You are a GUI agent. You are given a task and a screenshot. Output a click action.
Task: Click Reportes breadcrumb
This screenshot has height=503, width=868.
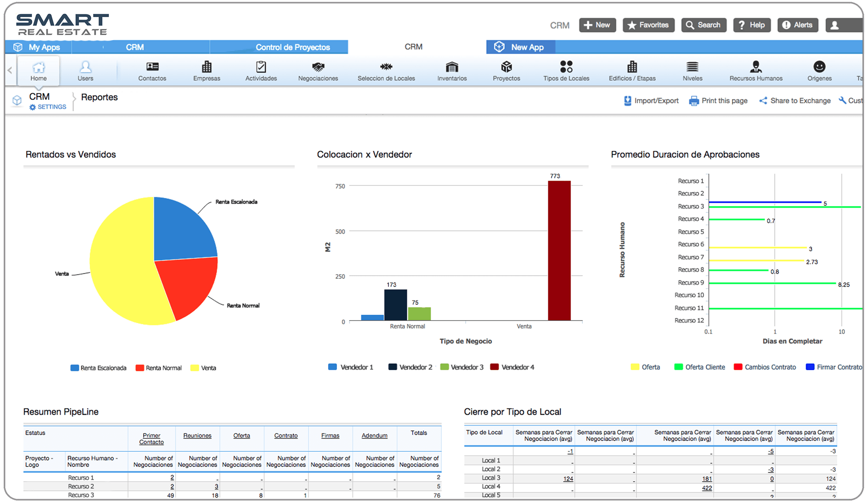pyautogui.click(x=99, y=97)
